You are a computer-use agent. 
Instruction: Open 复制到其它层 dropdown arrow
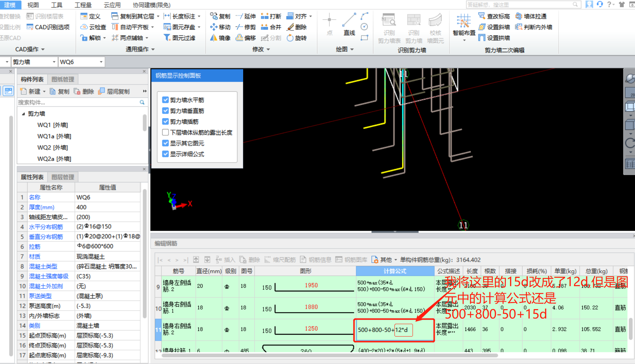(158, 16)
